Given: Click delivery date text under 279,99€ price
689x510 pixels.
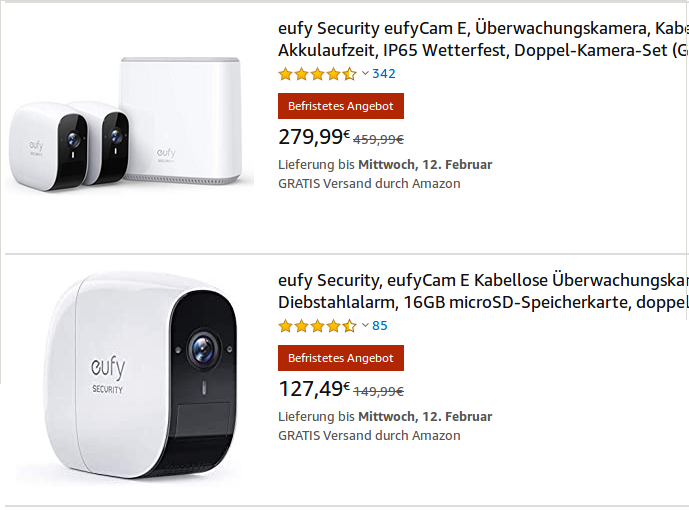Looking at the screenshot, I should [385, 164].
